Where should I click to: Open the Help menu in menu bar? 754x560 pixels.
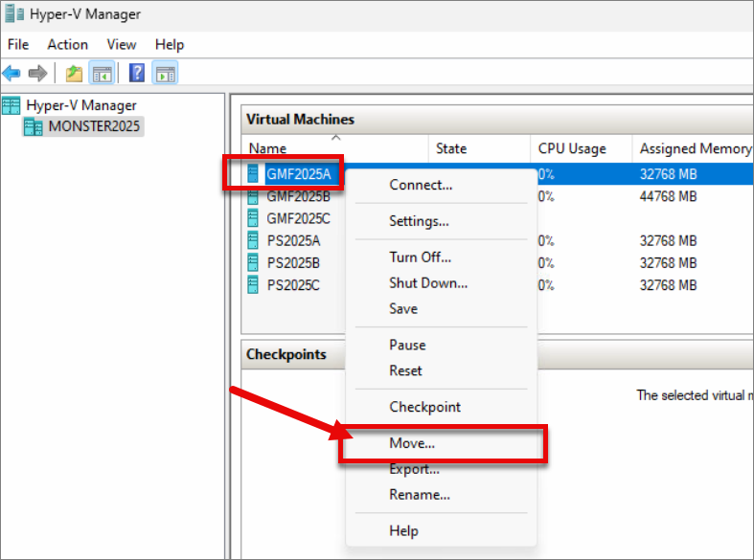[x=170, y=45]
